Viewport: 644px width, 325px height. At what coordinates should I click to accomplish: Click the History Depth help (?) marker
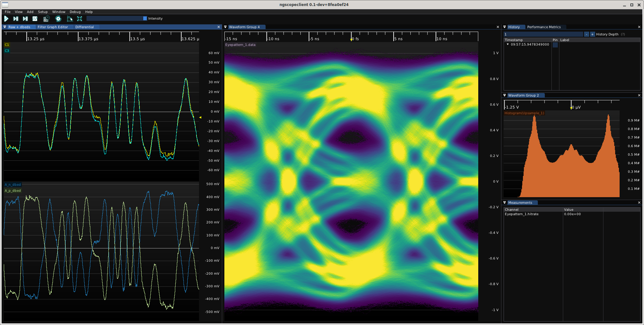click(x=623, y=34)
